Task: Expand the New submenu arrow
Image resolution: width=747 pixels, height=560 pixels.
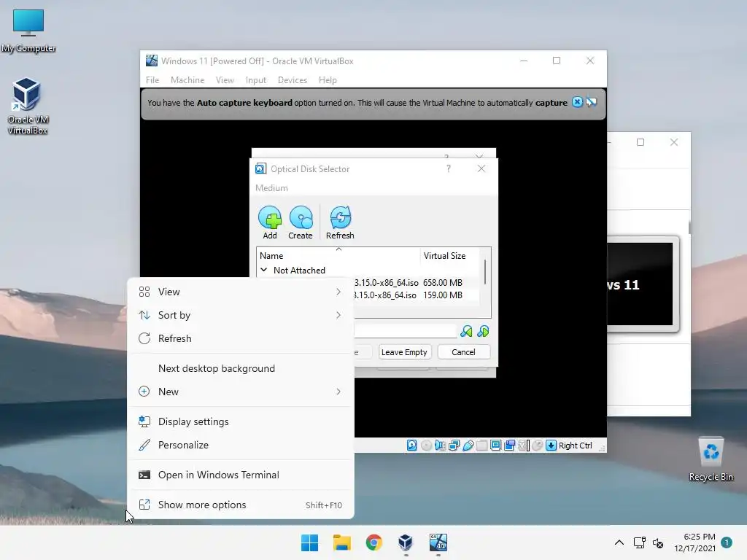Action: point(338,392)
